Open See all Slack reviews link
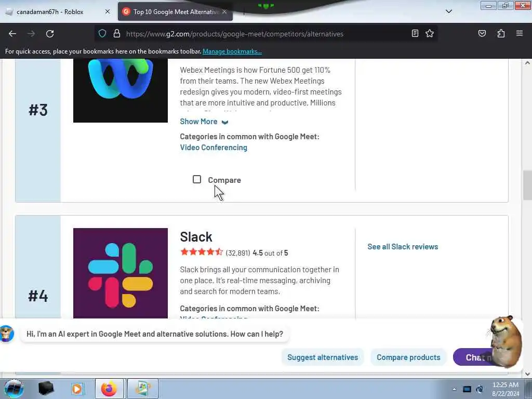The width and height of the screenshot is (532, 399). click(403, 247)
